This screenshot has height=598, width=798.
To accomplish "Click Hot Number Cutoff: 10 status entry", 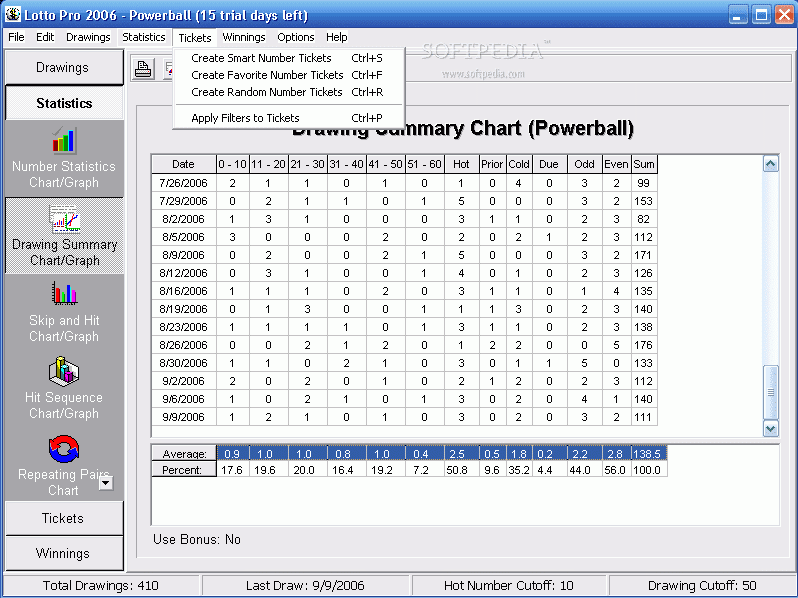I will click(509, 586).
